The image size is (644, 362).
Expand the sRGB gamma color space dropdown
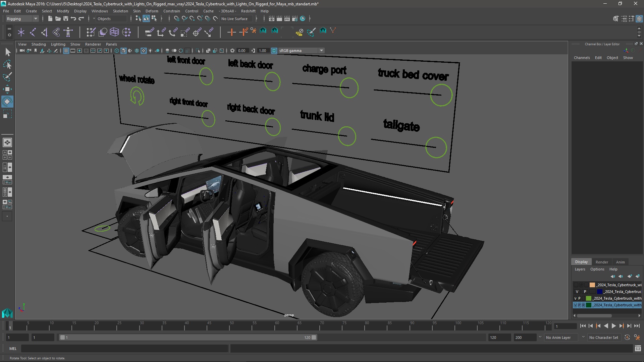pos(321,51)
